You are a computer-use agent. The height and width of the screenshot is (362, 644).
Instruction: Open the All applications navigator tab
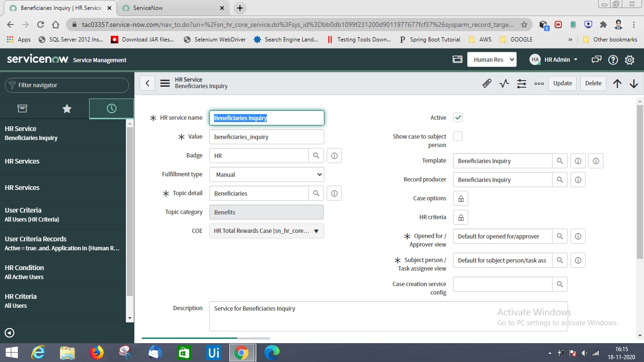[x=22, y=108]
